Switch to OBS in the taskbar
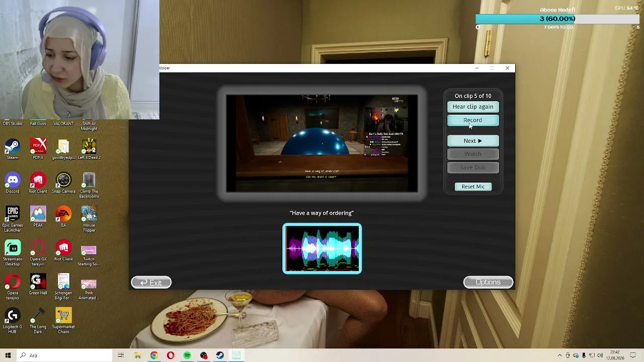644x362 pixels. 203,355
